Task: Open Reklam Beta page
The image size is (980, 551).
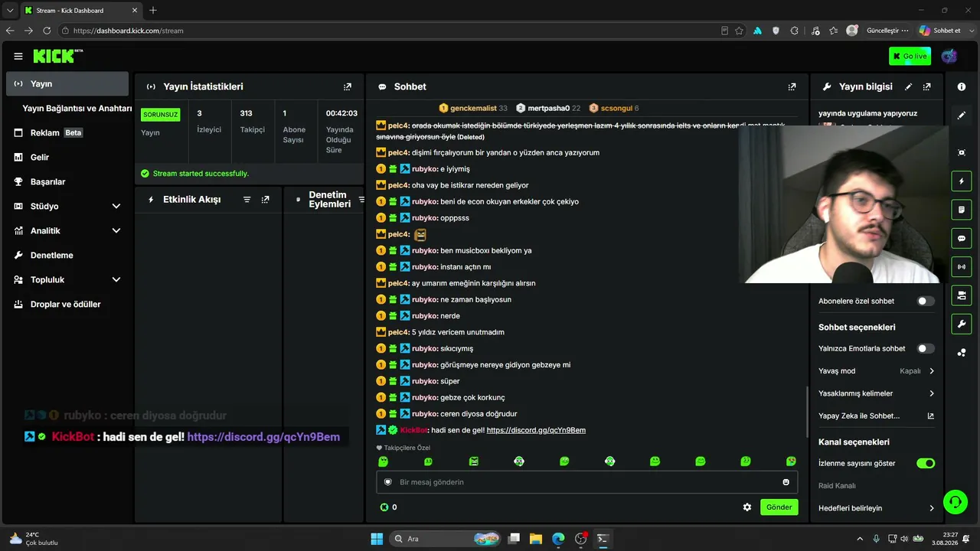Action: tap(67, 132)
